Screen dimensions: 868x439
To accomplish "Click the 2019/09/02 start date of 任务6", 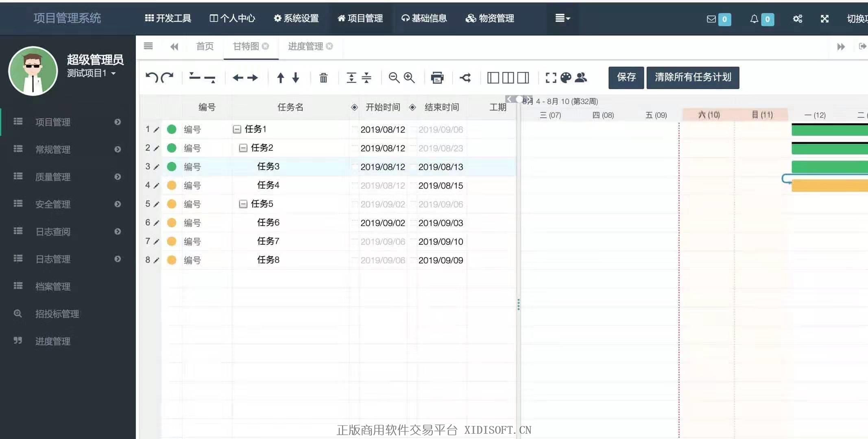I will pyautogui.click(x=383, y=223).
